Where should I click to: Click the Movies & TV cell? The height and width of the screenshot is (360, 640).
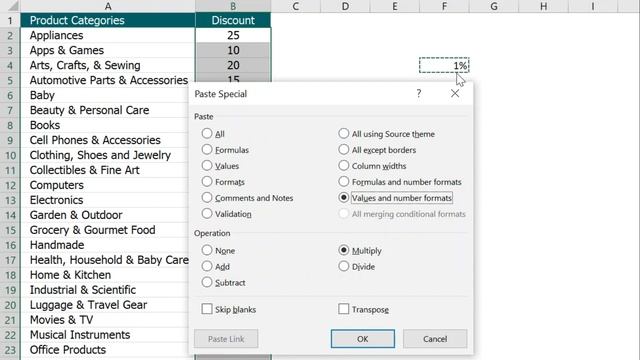(x=105, y=320)
